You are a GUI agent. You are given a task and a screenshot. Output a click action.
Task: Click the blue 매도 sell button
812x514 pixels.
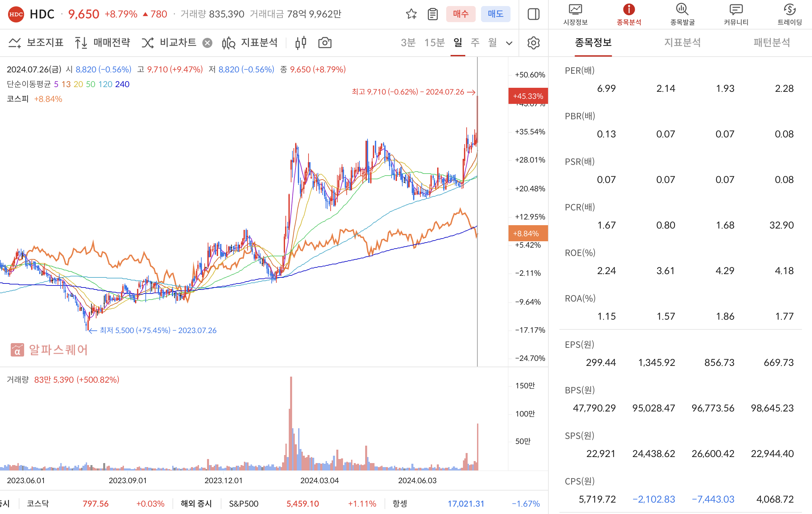pos(495,14)
